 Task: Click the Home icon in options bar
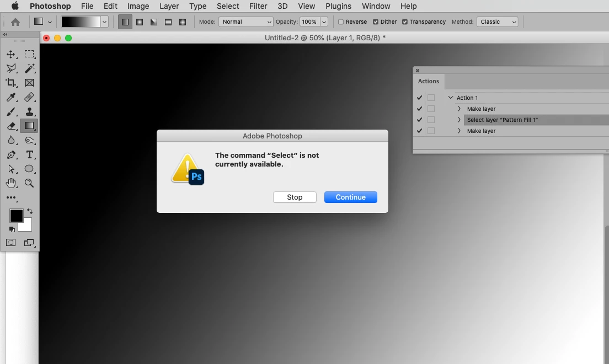point(15,22)
